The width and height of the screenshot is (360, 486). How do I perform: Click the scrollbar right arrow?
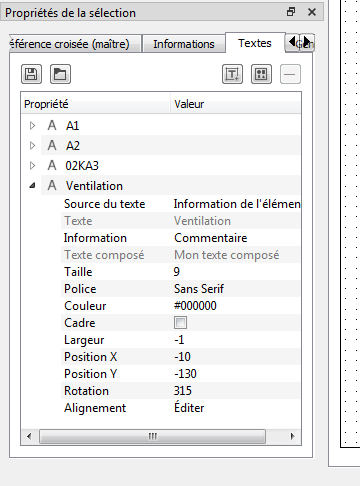click(293, 436)
